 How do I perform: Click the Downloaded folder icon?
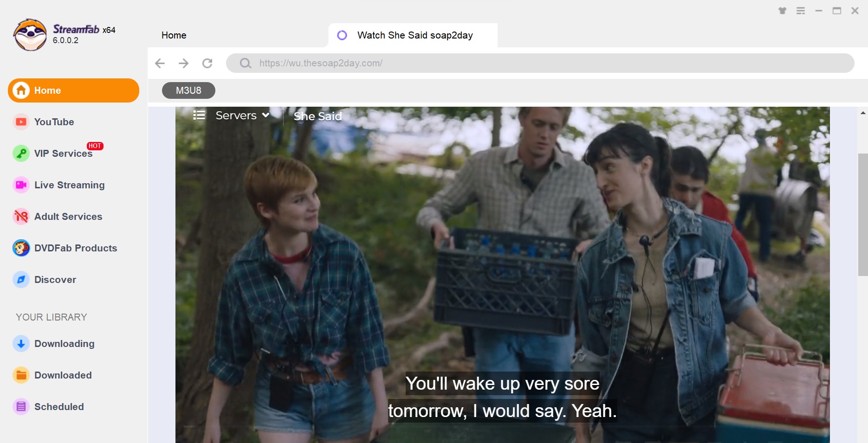[21, 375]
